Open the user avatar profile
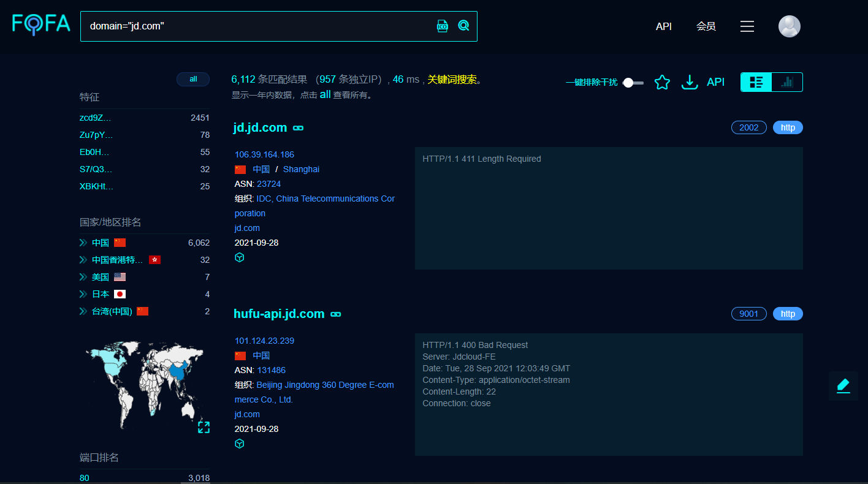Image resolution: width=868 pixels, height=484 pixels. pyautogui.click(x=790, y=26)
